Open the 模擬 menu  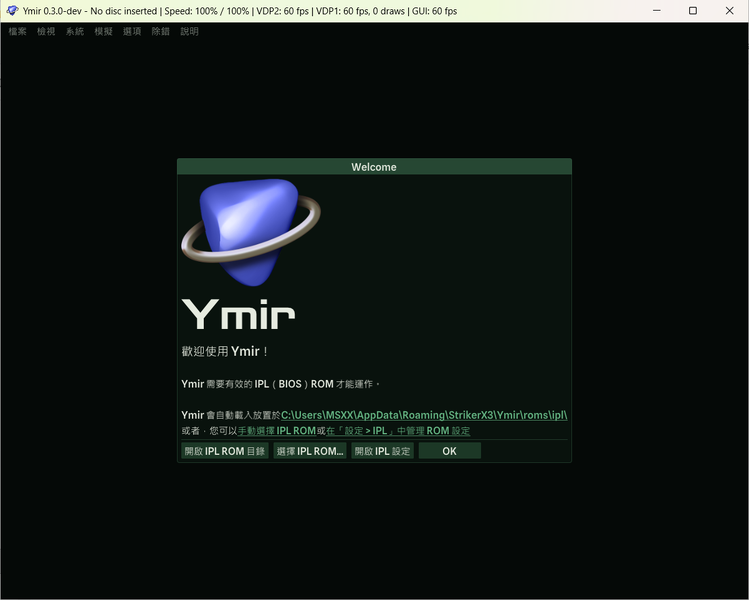(x=104, y=32)
